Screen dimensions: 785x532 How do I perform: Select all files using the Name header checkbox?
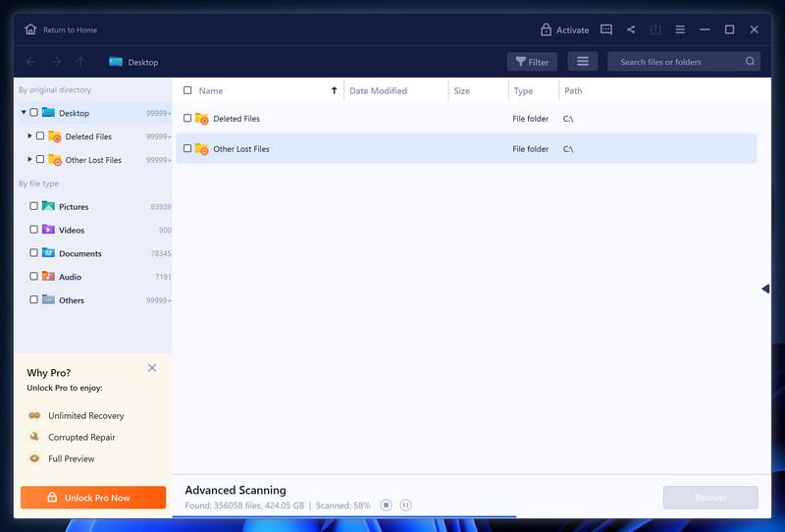tap(187, 90)
